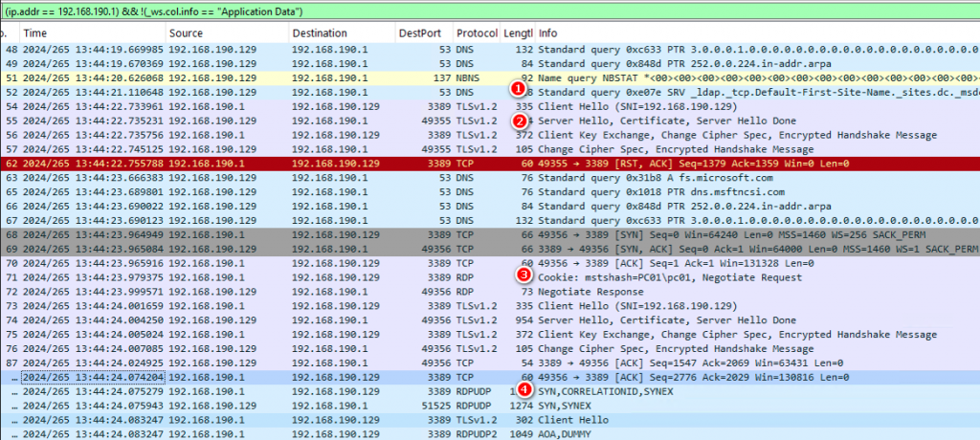Viewport: 980px width, 440px height.
Task: Select packet 67 DNS query 0xc633
Action: pos(490,221)
